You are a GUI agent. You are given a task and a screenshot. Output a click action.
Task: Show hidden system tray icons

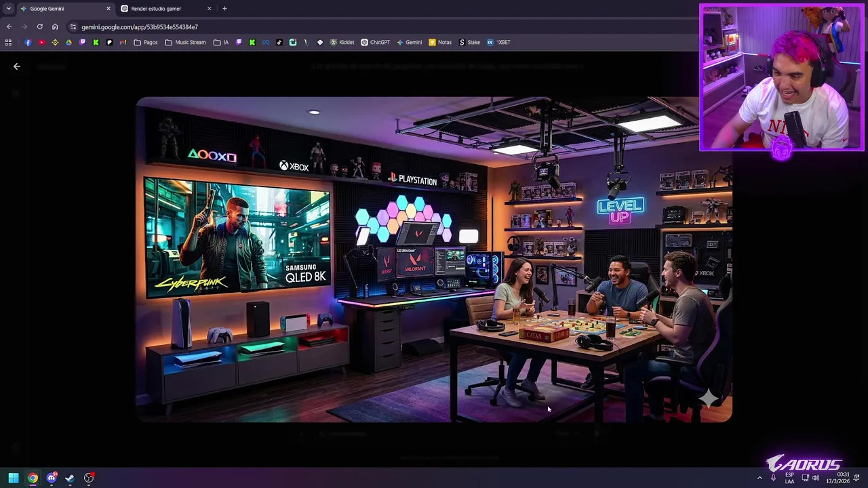point(759,478)
